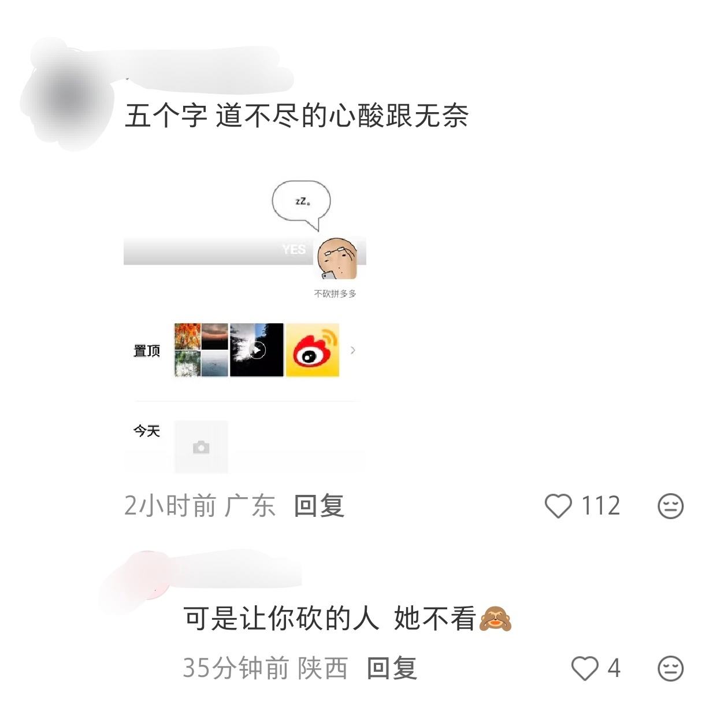Like the reply from 陕西
The width and height of the screenshot is (728, 703).
(585, 668)
